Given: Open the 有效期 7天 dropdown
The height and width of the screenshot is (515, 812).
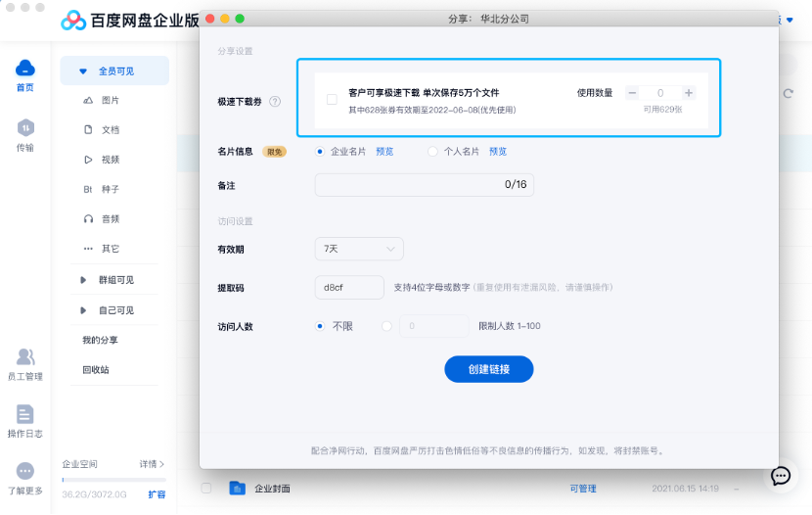Looking at the screenshot, I should tap(359, 249).
